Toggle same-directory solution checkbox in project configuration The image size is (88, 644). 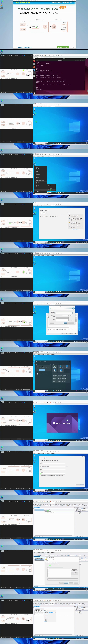tap(40, 471)
